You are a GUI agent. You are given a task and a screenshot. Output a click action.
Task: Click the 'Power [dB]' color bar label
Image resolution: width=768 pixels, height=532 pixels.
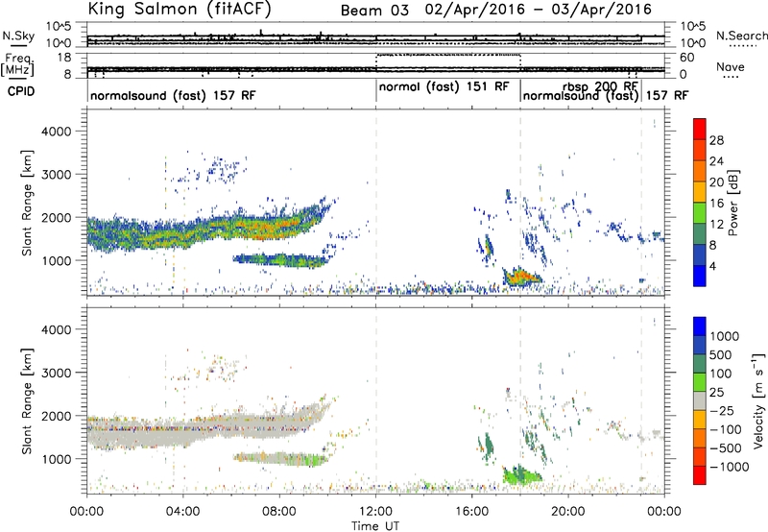pos(733,203)
